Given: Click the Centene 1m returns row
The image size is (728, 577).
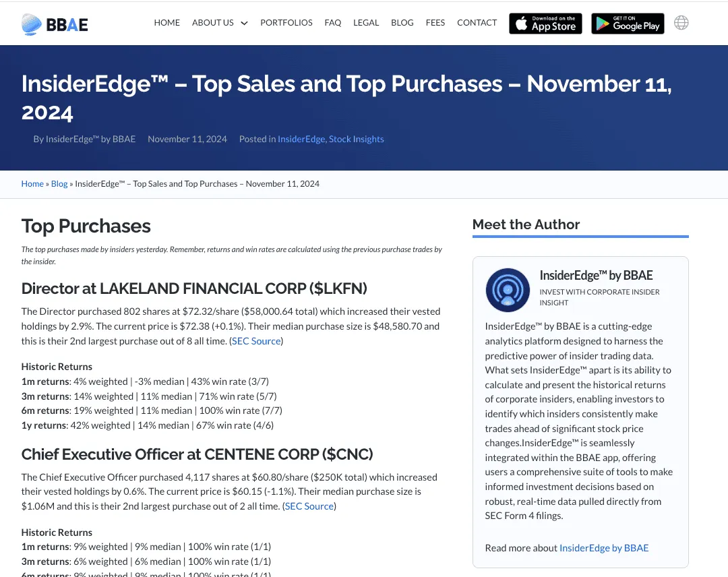Looking at the screenshot, I should [146, 547].
